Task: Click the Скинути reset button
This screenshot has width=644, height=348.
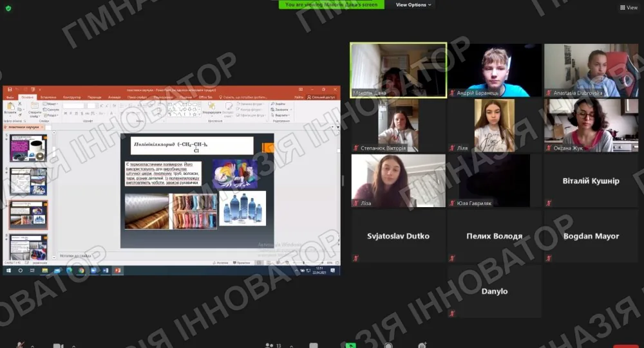Action: coord(51,109)
